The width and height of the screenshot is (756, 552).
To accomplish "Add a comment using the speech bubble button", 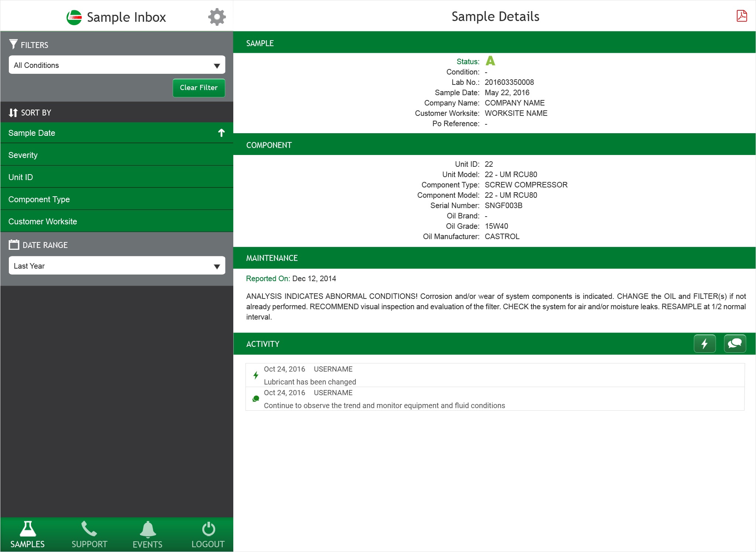I will (x=735, y=344).
